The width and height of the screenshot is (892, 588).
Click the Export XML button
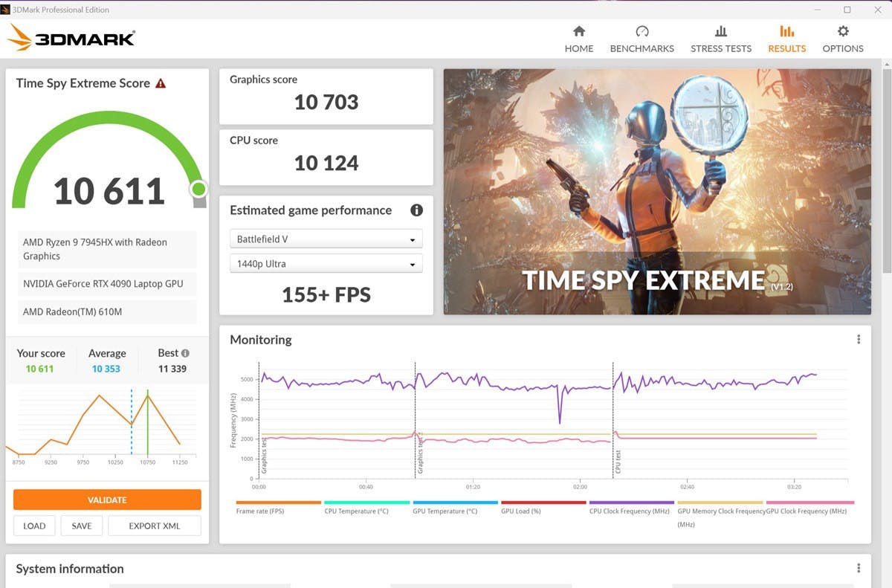[155, 526]
